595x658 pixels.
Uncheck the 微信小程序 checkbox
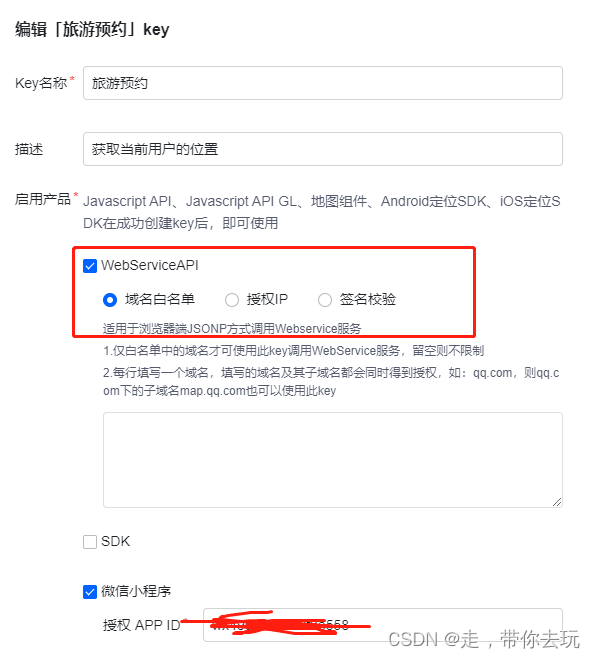(90, 592)
